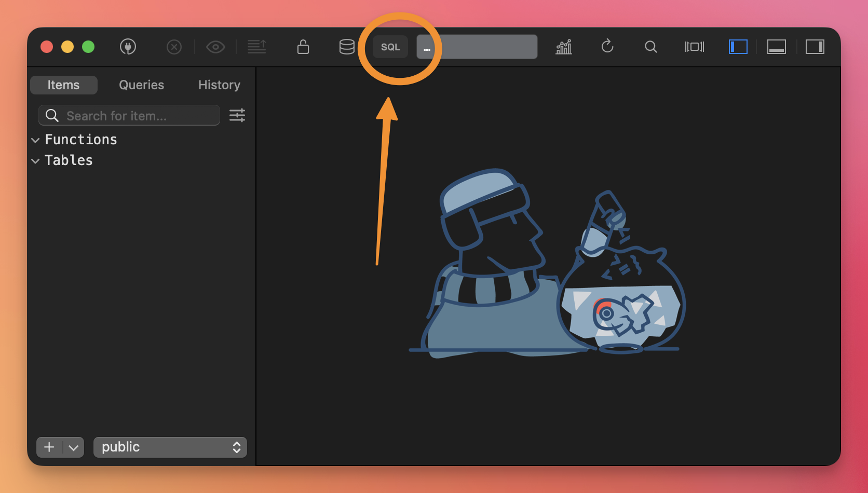Click the magnifier search icon in toolbar
The height and width of the screenshot is (493, 868).
[650, 47]
